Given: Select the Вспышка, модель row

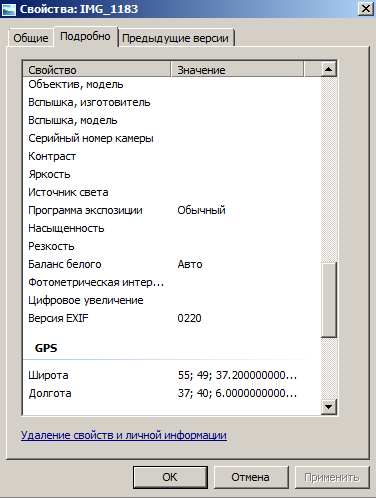Looking at the screenshot, I should pos(172,120).
